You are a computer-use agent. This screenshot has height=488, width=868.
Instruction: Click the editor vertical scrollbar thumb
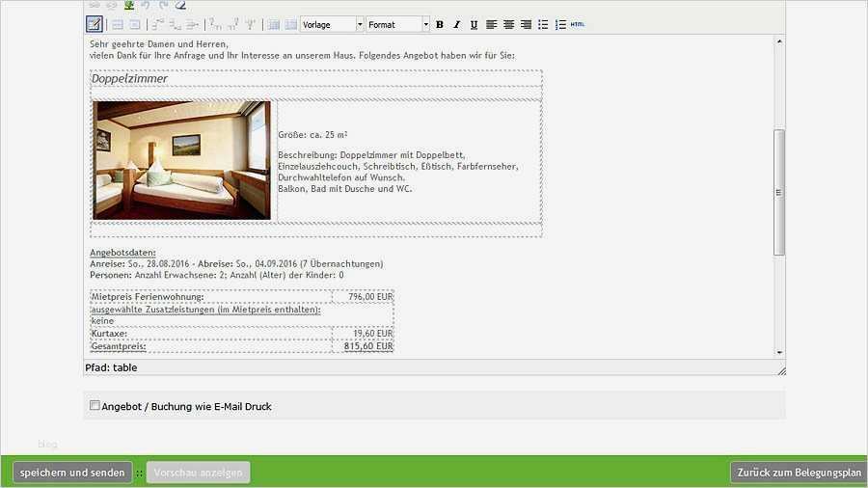coord(779,193)
